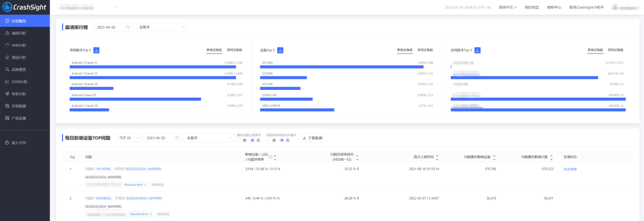644x221 pixels.
Task: Download 设备Top 5 data
Action: 280,50
